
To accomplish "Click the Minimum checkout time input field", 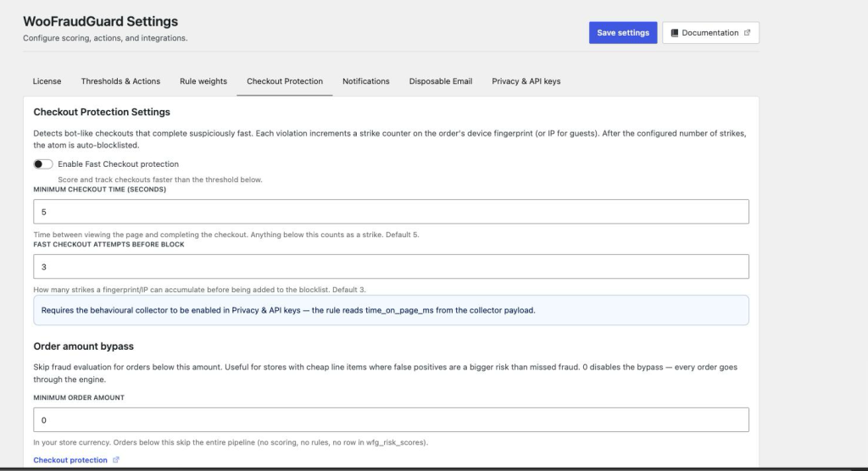I will click(x=391, y=212).
